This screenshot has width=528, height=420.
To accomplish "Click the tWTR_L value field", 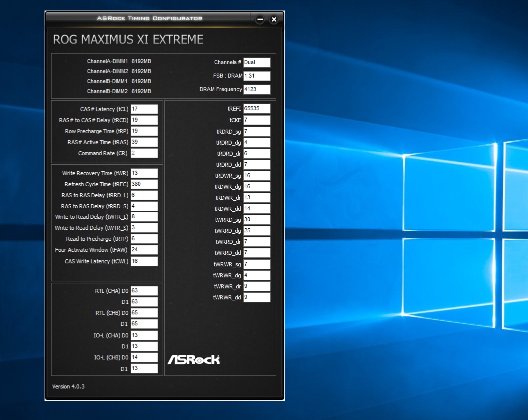I will tap(144, 217).
